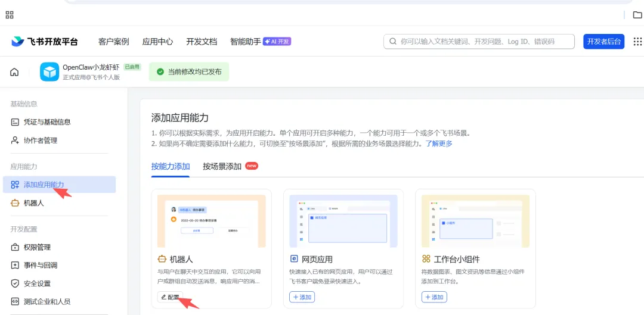
Task: Select 安全设置 in sidebar
Action: 59,283
